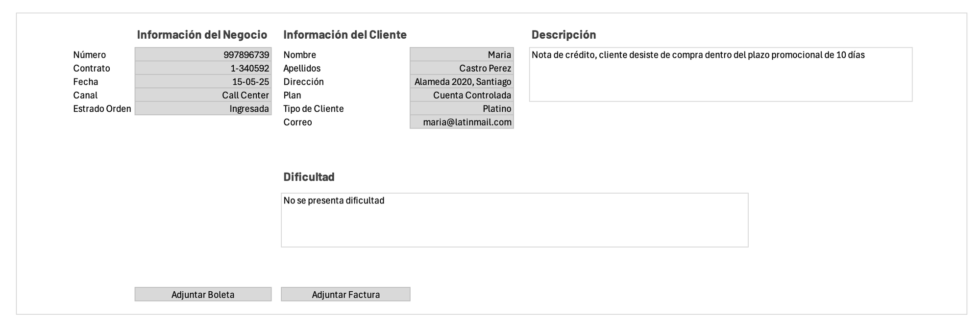Click the Adjuntar Boleta button
Screen dimensions: 980x329
[x=203, y=294]
